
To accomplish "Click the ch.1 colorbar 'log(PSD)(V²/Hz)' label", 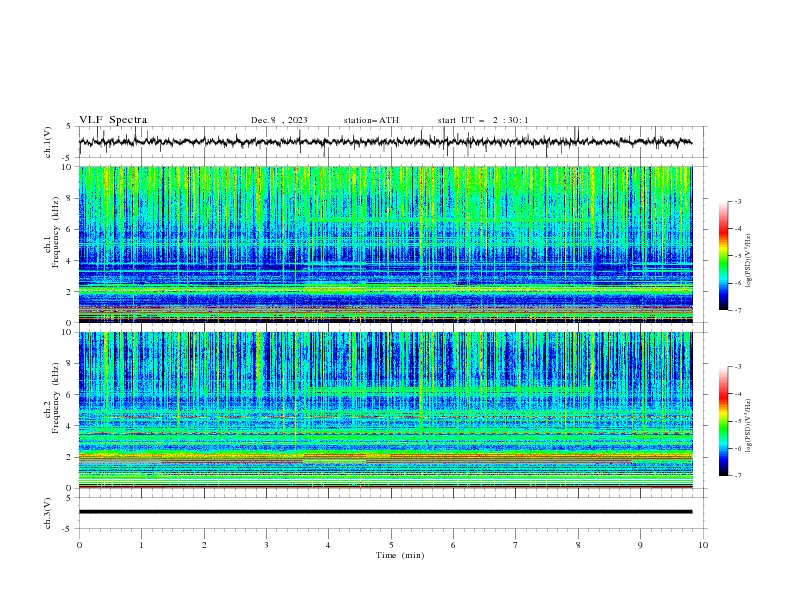I will coord(749,261).
